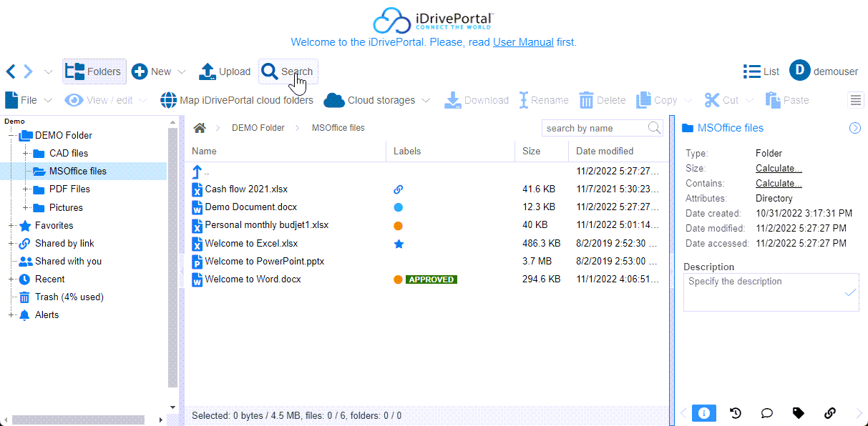Open the File menu
The height and width of the screenshot is (426, 868).
pyautogui.click(x=29, y=100)
